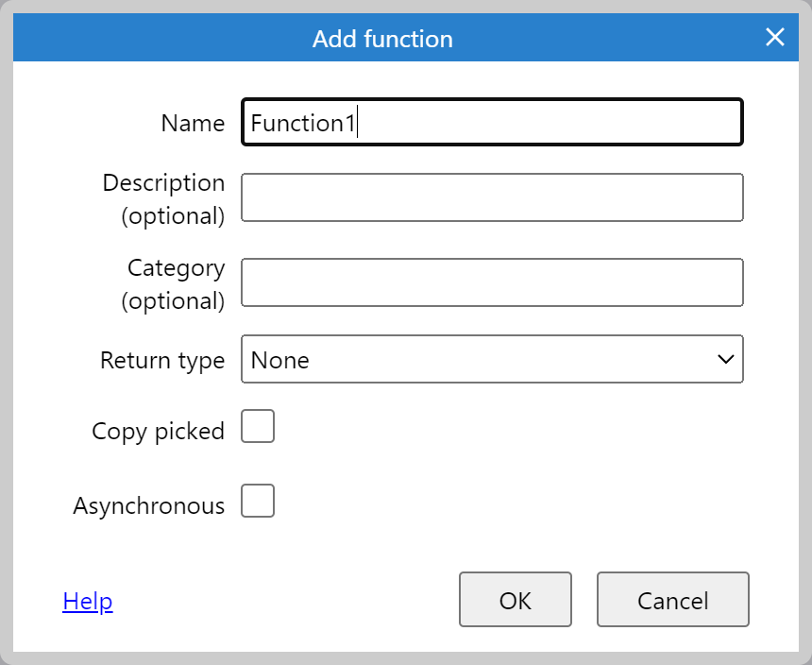Click the Name label
The image size is (812, 665).
point(192,123)
